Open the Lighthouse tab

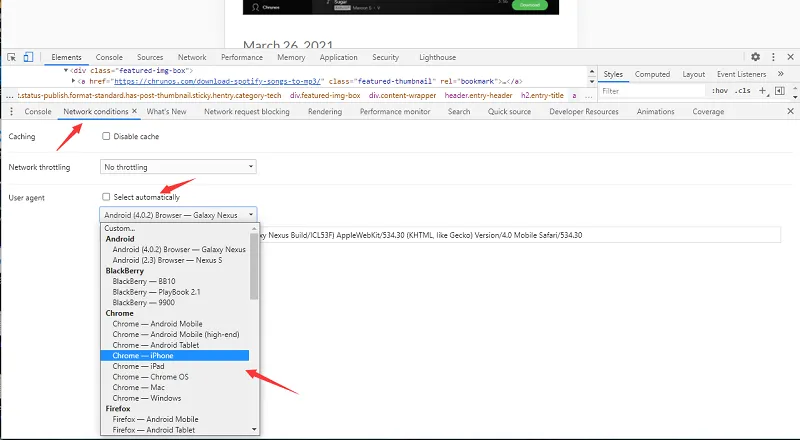438,57
